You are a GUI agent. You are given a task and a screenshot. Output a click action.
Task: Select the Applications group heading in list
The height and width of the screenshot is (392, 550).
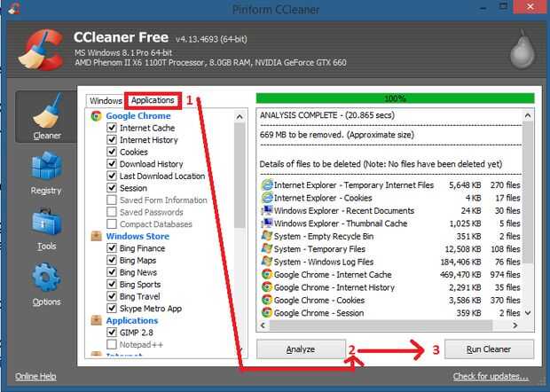(132, 320)
